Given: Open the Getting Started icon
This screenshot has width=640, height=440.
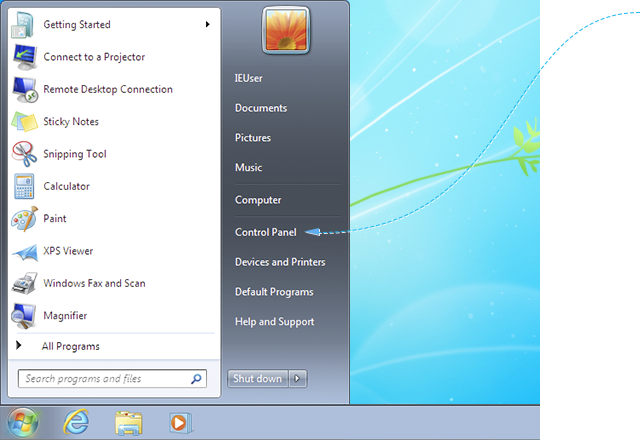Looking at the screenshot, I should (x=24, y=24).
